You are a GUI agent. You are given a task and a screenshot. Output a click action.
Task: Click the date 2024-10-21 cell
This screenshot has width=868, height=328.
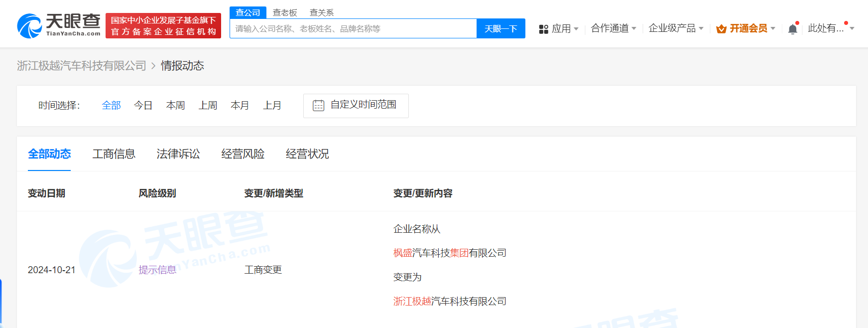pyautogui.click(x=52, y=270)
